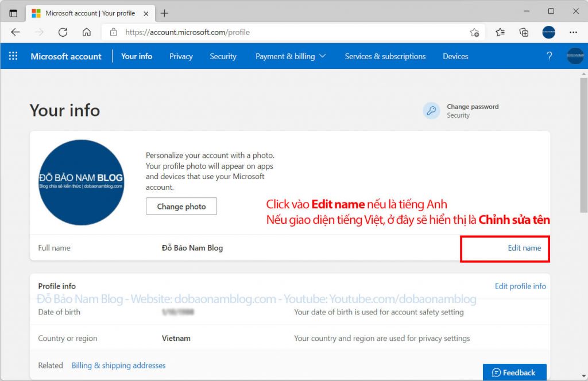This screenshot has width=588, height=381.
Task: Open browser Settings and more menu
Action: pyautogui.click(x=573, y=32)
